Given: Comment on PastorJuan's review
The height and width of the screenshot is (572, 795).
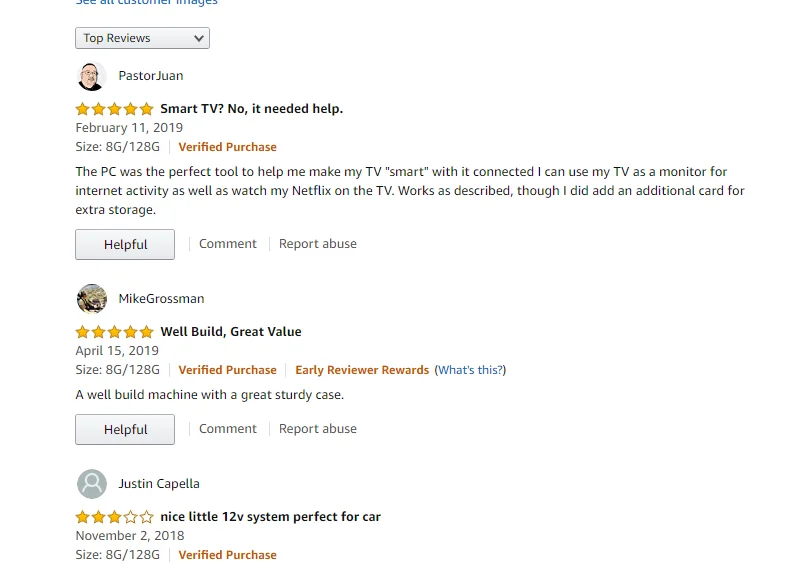Looking at the screenshot, I should [x=228, y=244].
